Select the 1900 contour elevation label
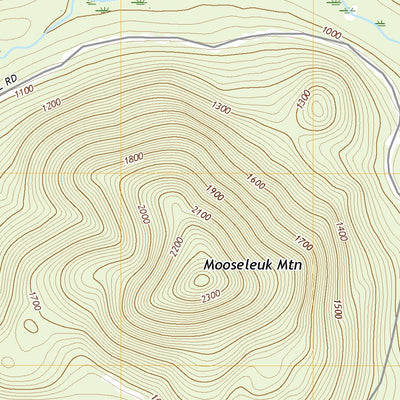400x400 pixels. pyautogui.click(x=214, y=193)
